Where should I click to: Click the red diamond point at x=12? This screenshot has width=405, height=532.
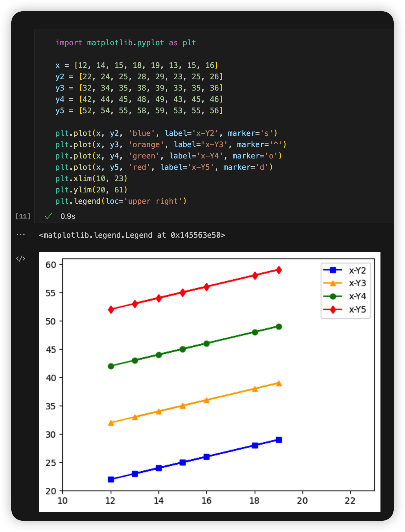tap(111, 310)
